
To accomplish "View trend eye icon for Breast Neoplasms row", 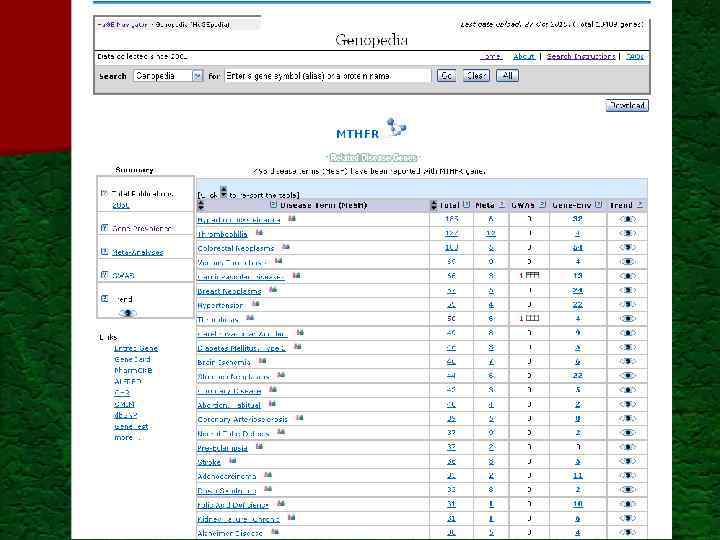I will coord(627,291).
